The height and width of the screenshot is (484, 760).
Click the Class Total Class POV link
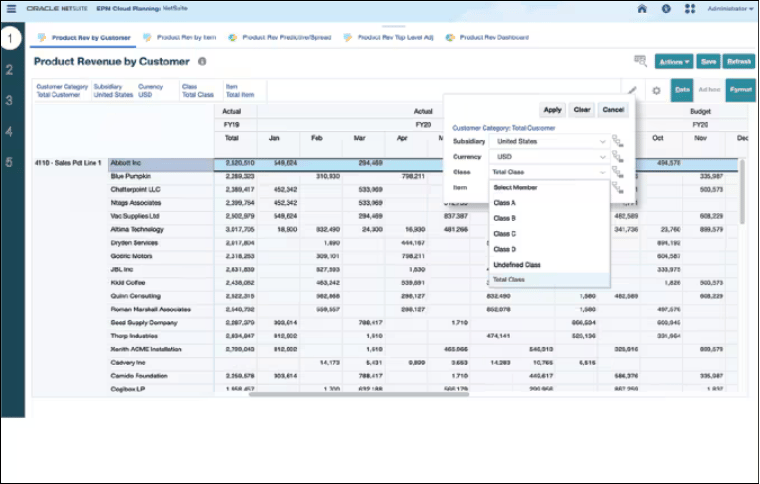pyautogui.click(x=198, y=91)
